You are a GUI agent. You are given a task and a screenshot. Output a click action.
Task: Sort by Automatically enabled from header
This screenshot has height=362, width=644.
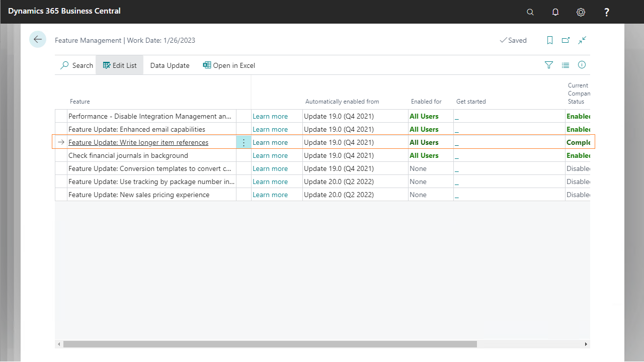pyautogui.click(x=342, y=102)
